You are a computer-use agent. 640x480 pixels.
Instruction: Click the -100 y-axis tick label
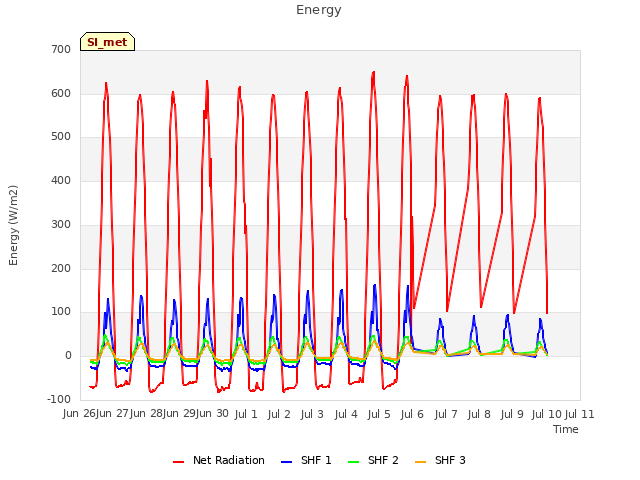point(59,399)
